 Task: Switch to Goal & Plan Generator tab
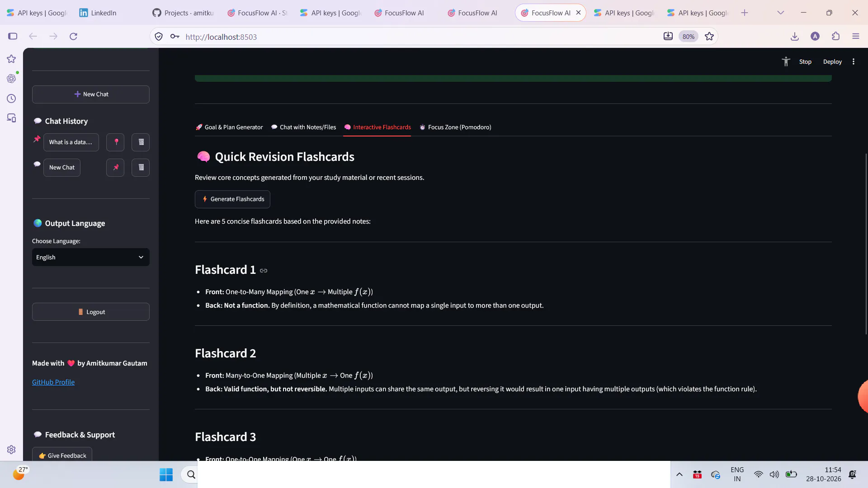(229, 127)
